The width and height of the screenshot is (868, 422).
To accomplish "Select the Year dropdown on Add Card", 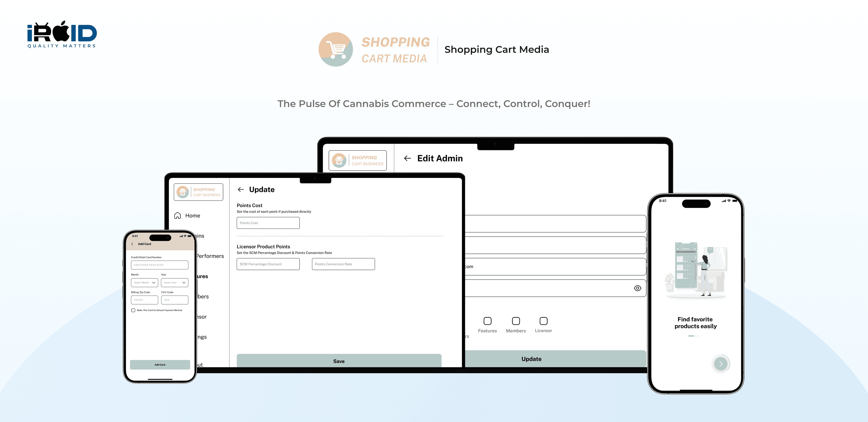I will [173, 283].
